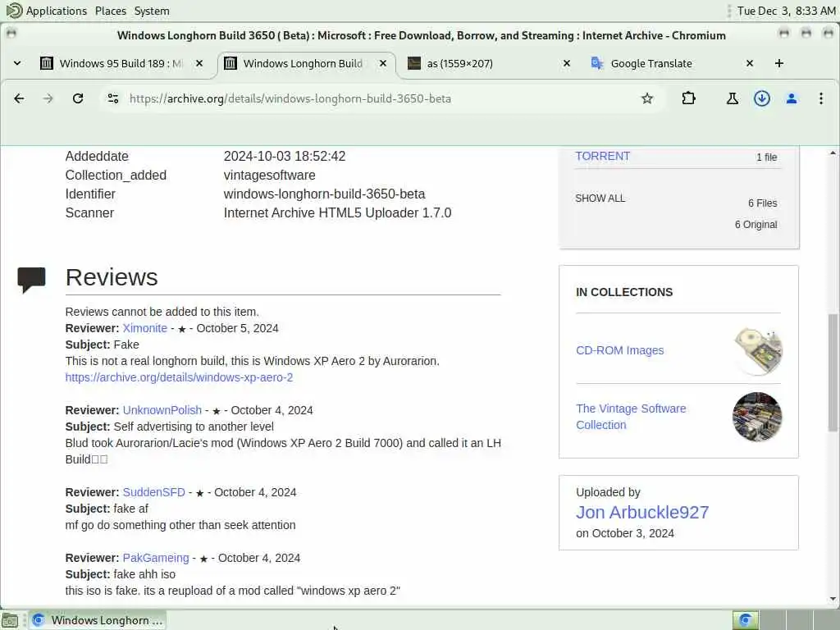Click the Windows Longhorn Build tab favicon
840x630 pixels.
coord(231,63)
